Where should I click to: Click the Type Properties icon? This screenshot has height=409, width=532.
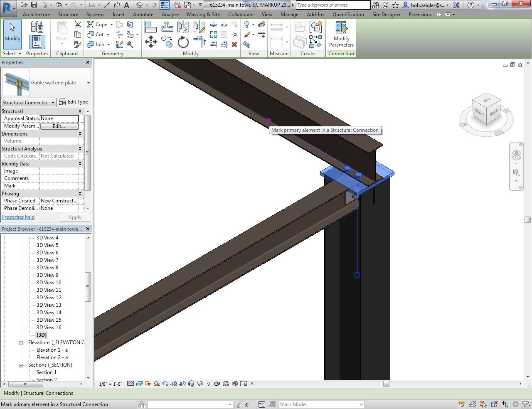click(37, 28)
